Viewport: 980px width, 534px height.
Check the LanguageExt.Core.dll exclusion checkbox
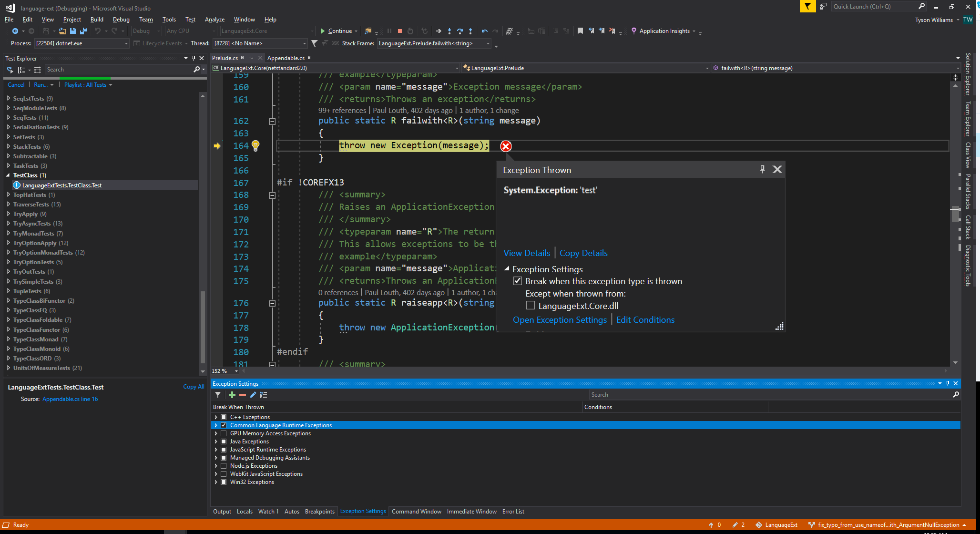[530, 305]
